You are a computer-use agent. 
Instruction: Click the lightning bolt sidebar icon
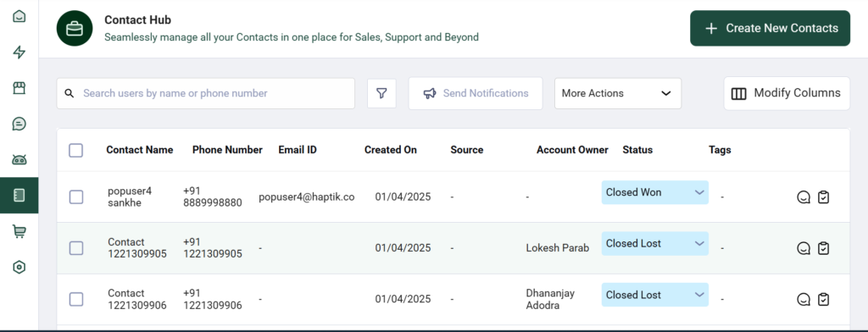click(x=19, y=53)
